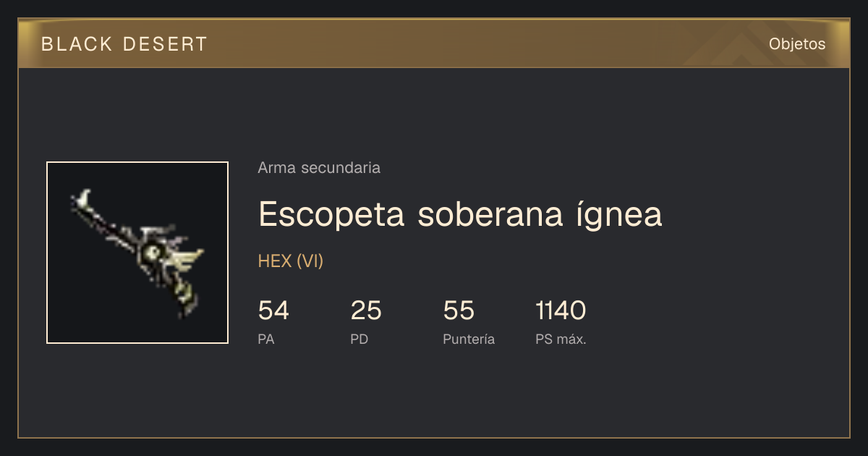Click the gold header banner bar
Image resolution: width=868 pixels, height=456 pixels.
coord(434,43)
